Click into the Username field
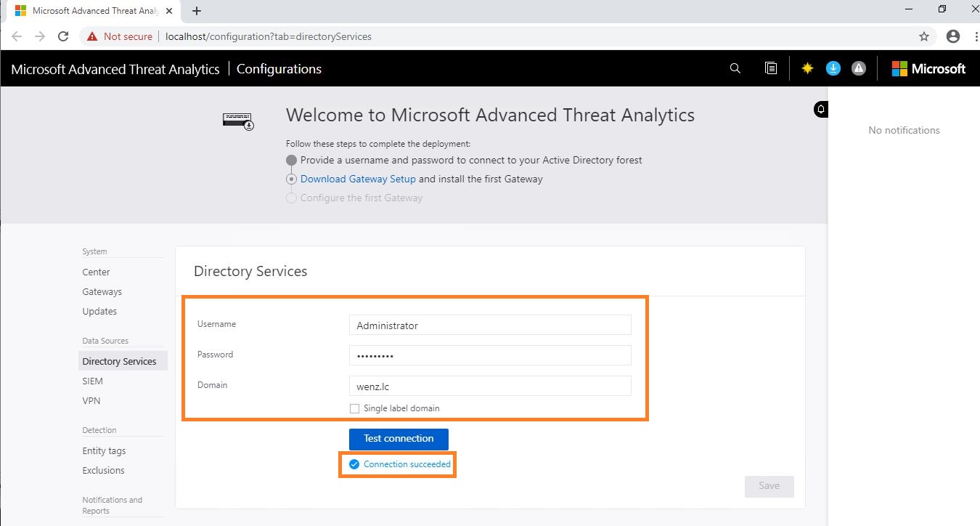 click(490, 325)
